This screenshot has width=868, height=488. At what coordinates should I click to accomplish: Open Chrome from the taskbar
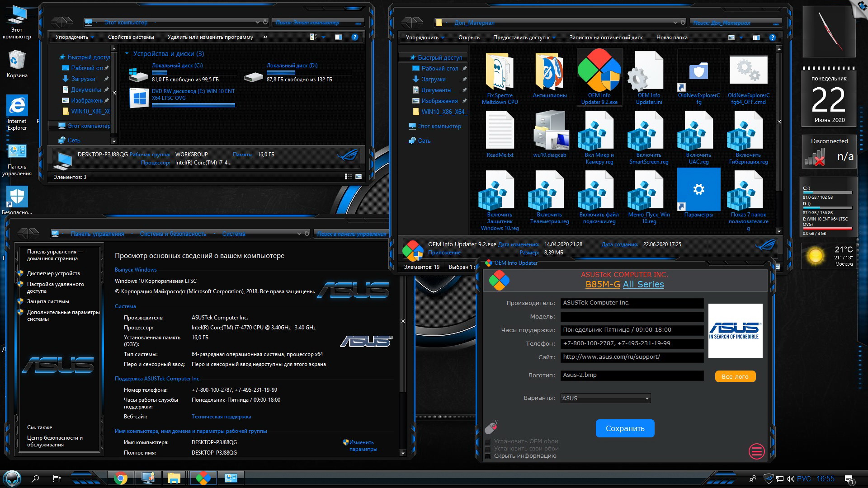(x=120, y=478)
